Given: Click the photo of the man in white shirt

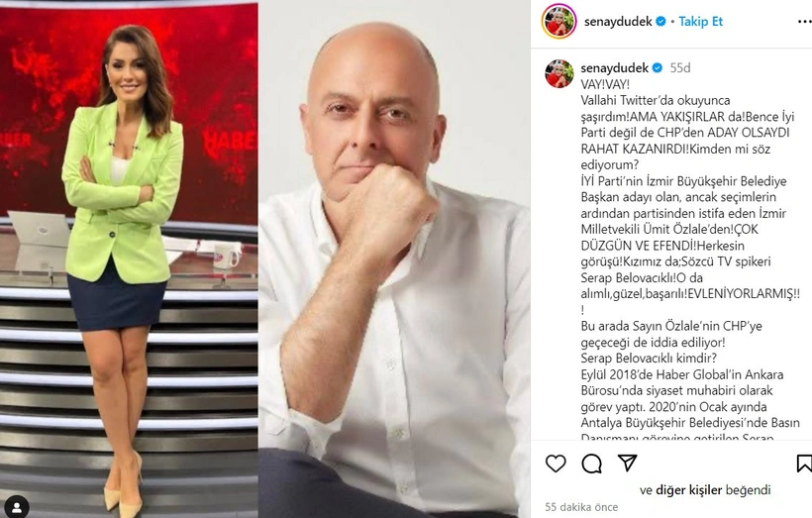Looking at the screenshot, I should pos(394,259).
